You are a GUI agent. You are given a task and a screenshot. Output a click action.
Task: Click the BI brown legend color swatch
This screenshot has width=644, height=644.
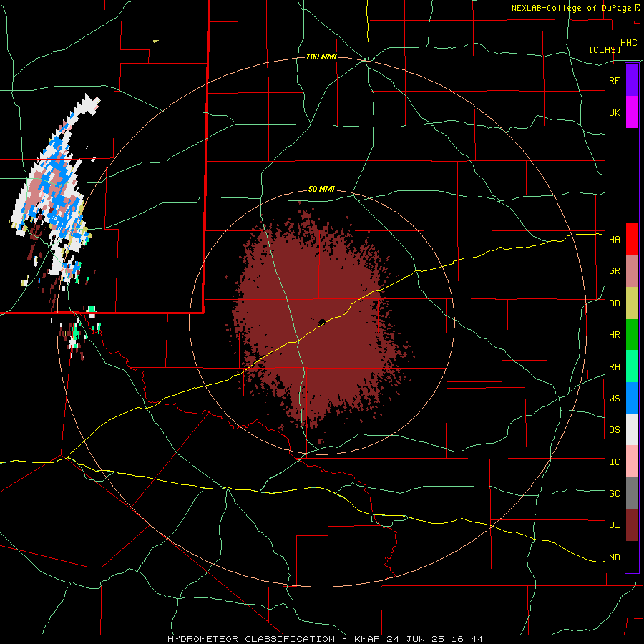[632, 525]
